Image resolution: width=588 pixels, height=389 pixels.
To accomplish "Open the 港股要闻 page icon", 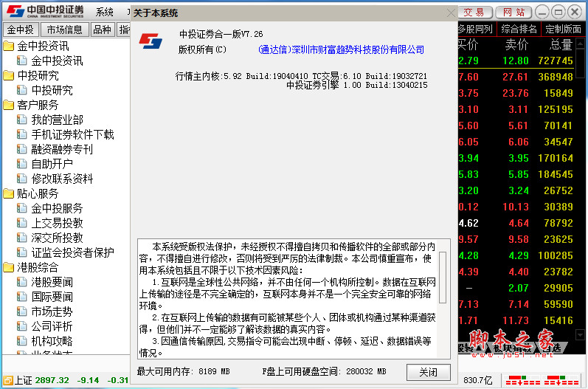I will tap(21, 282).
